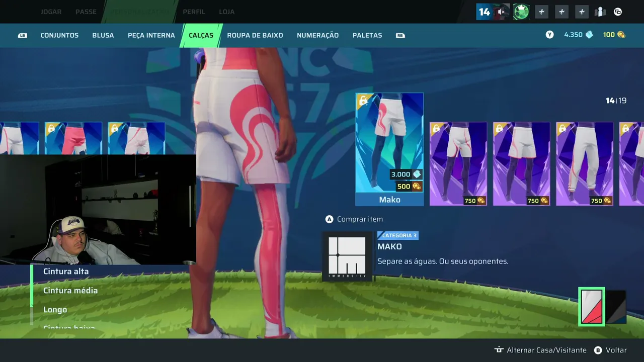This screenshot has height=362, width=644.
Task: Click Comprar item to buy
Action: [360, 219]
